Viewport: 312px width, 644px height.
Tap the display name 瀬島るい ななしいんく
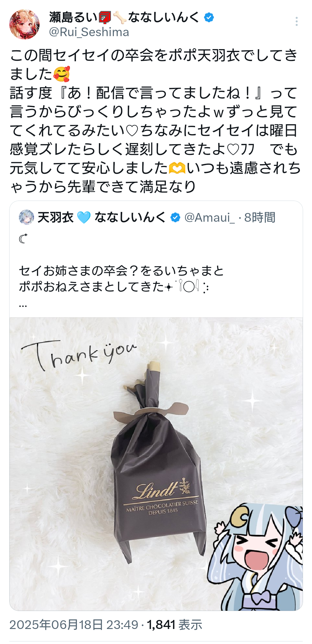[x=124, y=17]
